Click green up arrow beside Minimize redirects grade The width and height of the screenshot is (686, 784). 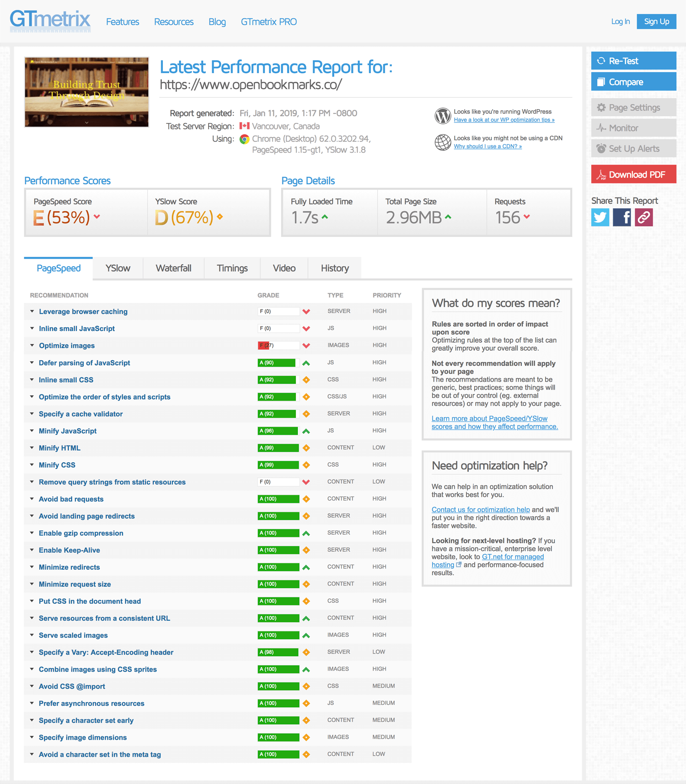tap(306, 567)
